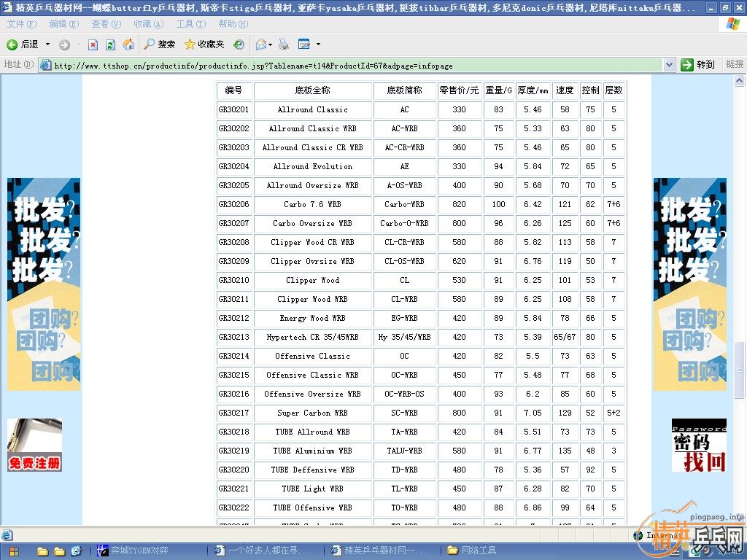The height and width of the screenshot is (560, 747).
Task: Click the 零售价/元 column header
Action: point(459,90)
